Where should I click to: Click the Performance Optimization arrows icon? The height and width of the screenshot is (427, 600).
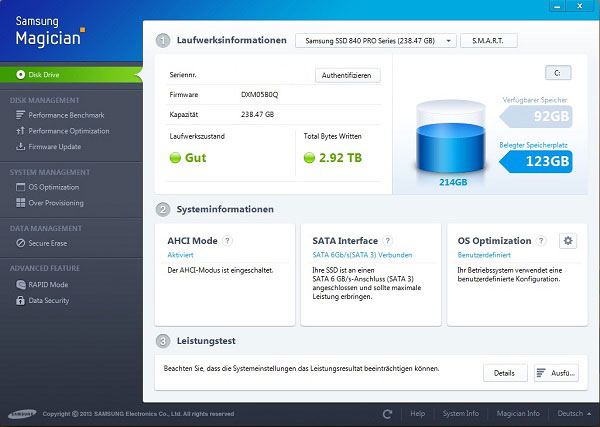20,131
